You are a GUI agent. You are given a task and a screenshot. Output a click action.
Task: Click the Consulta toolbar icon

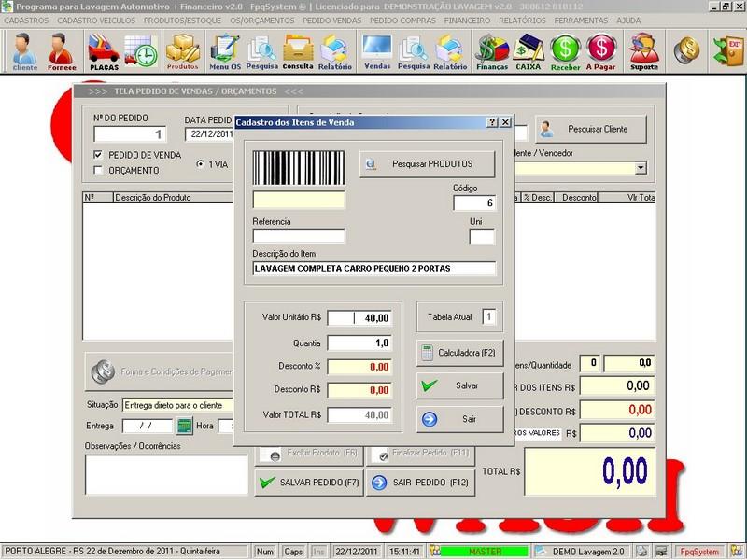point(298,51)
